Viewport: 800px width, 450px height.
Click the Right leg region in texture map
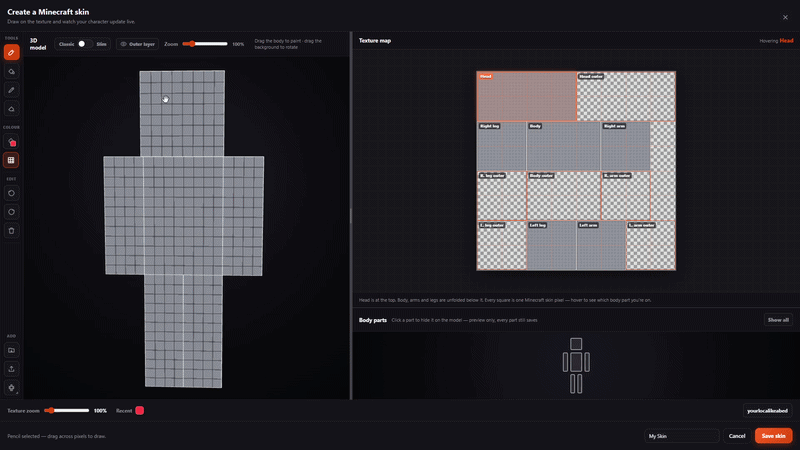501,146
